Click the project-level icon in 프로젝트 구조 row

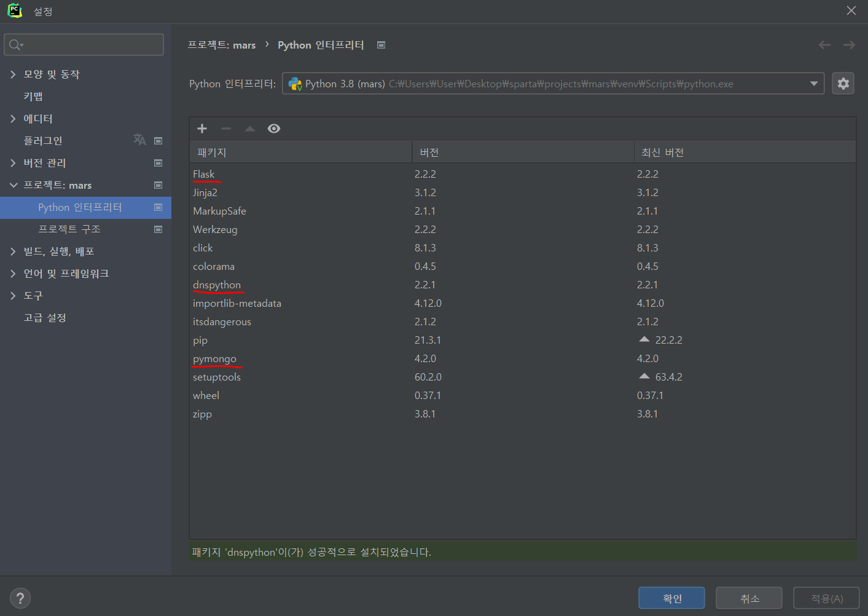(158, 229)
